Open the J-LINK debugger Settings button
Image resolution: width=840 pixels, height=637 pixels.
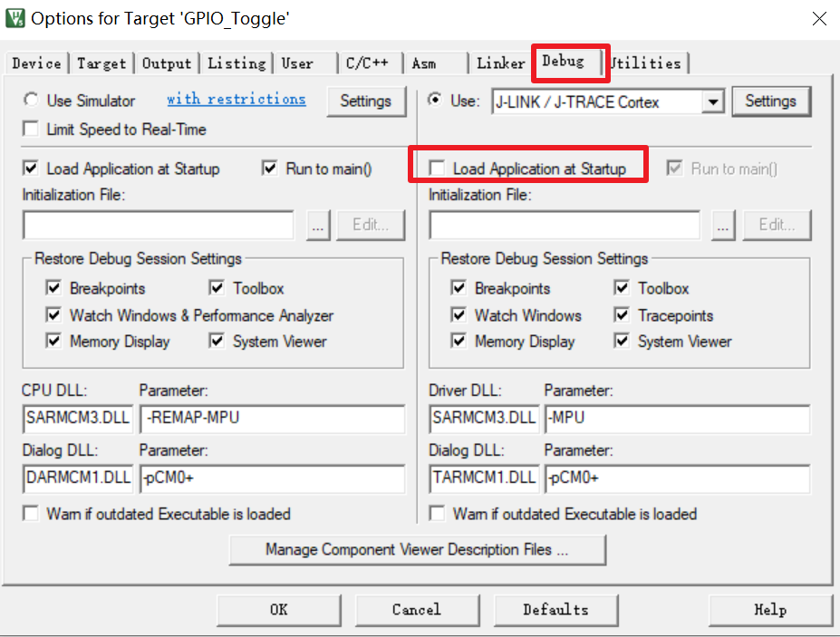(771, 101)
